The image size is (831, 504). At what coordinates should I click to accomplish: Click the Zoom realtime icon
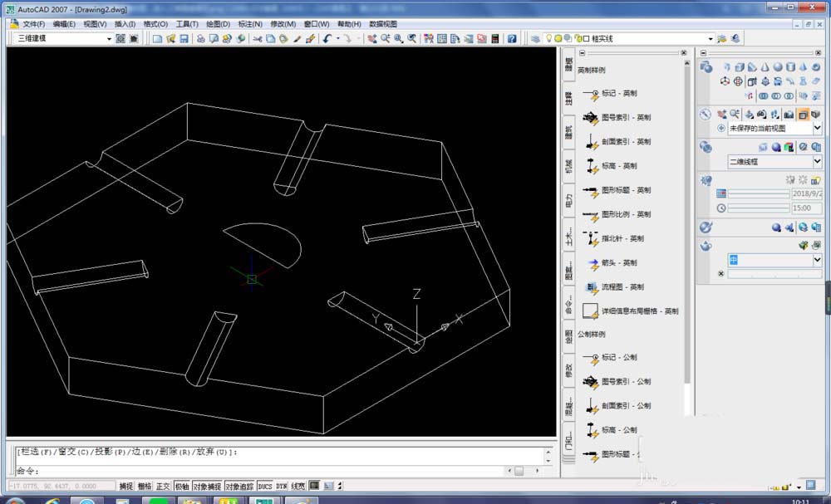386,39
